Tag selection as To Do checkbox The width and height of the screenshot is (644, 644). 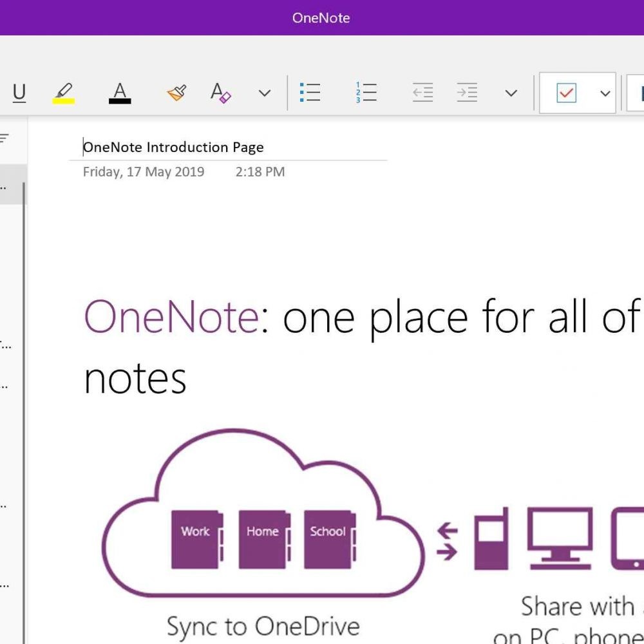tap(566, 93)
